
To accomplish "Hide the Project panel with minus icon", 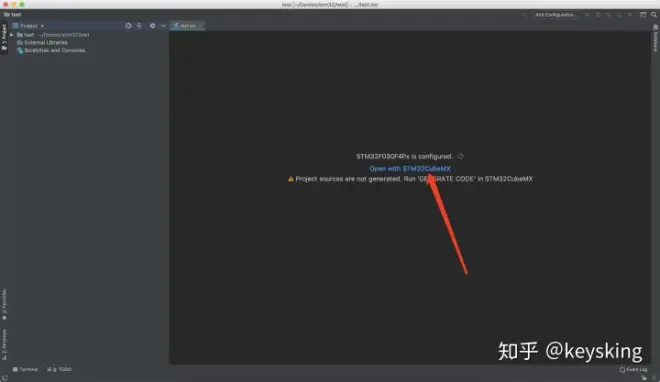I will click(x=163, y=26).
